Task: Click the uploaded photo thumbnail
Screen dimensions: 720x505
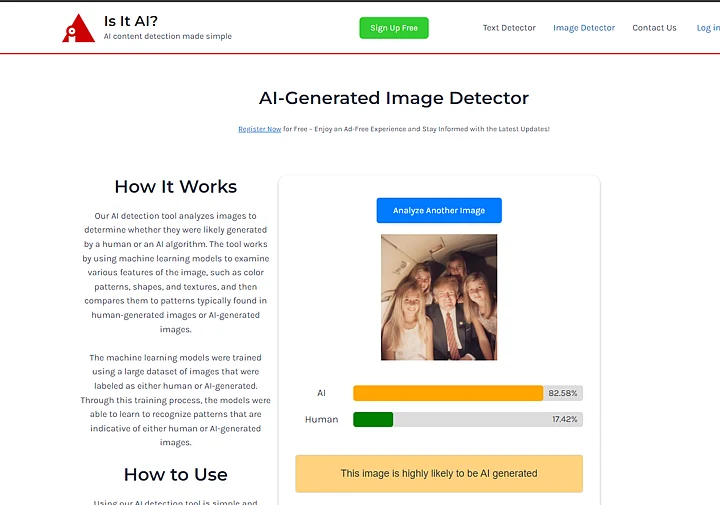Action: click(x=439, y=297)
